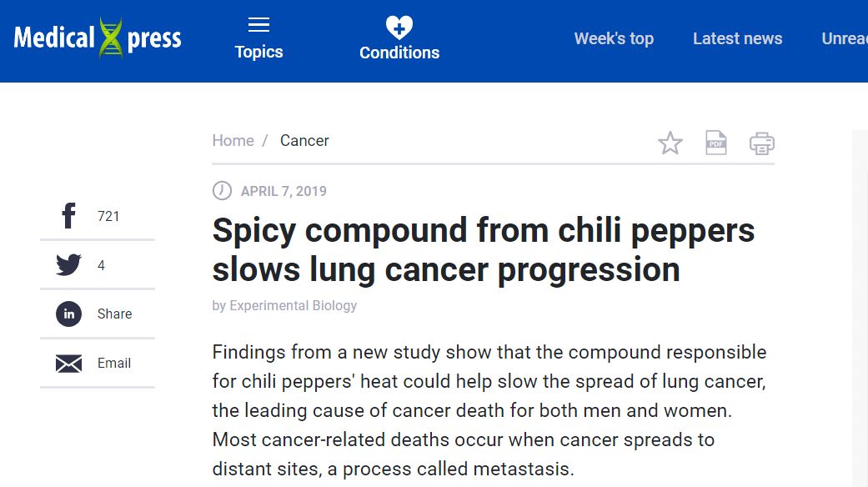This screenshot has height=487, width=868.
Task: Bookmark article with the star icon
Action: (670, 143)
